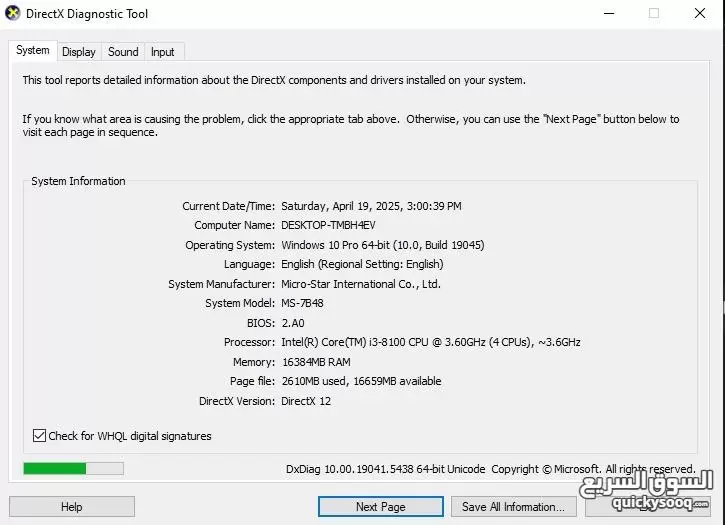Click the Language: label
This screenshot has width=725, height=525.
249,264
